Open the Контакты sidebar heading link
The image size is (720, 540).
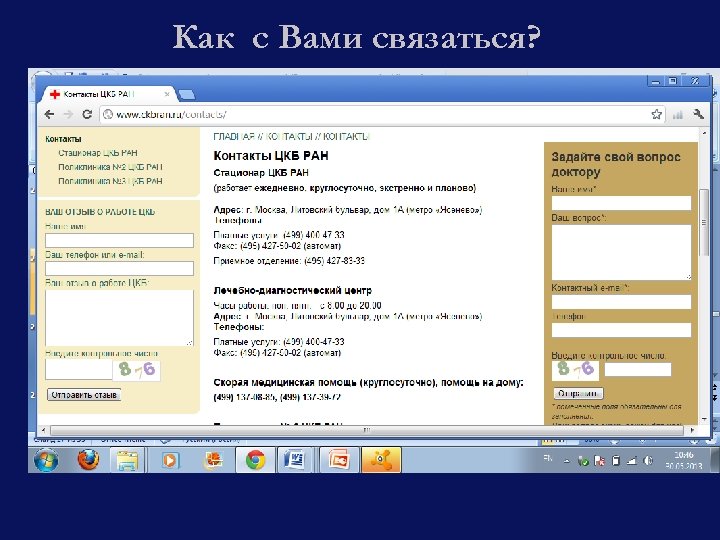click(63, 139)
